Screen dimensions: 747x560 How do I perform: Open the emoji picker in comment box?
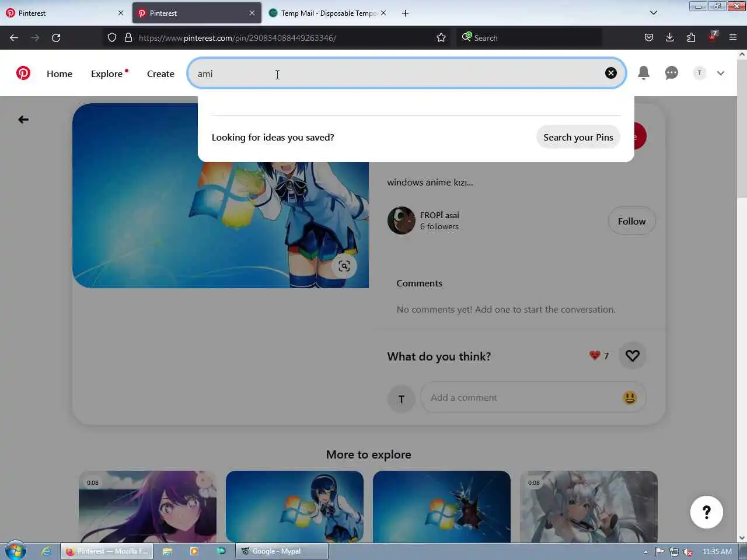[x=630, y=398]
